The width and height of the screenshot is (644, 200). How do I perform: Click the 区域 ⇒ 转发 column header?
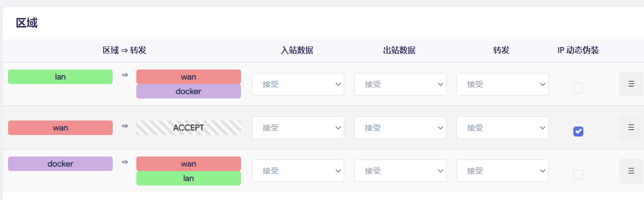(x=124, y=50)
